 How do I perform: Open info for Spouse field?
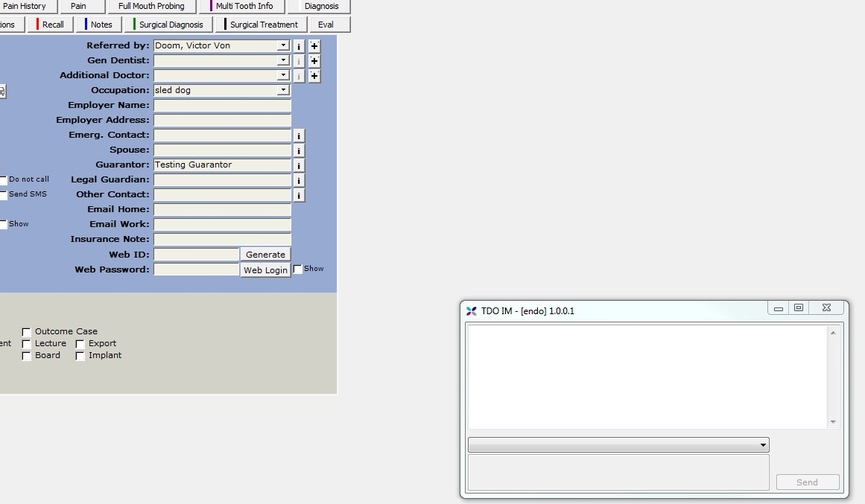(x=299, y=151)
